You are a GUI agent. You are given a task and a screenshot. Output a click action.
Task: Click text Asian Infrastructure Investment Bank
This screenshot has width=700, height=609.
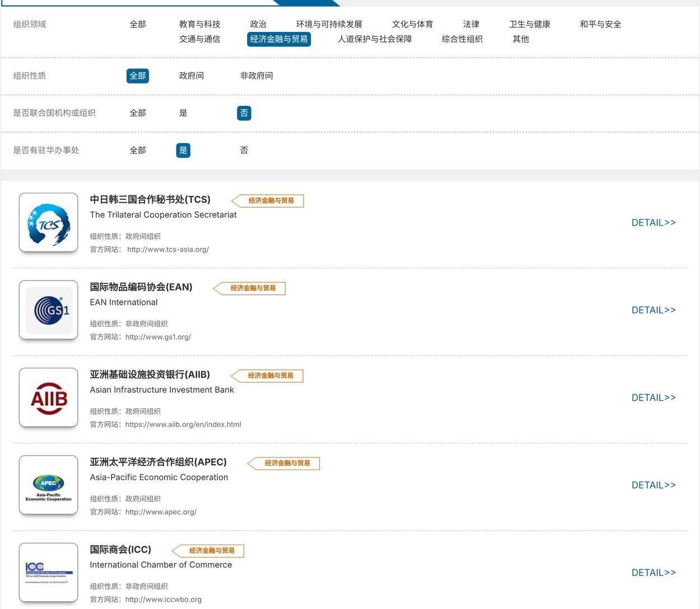[x=162, y=389]
